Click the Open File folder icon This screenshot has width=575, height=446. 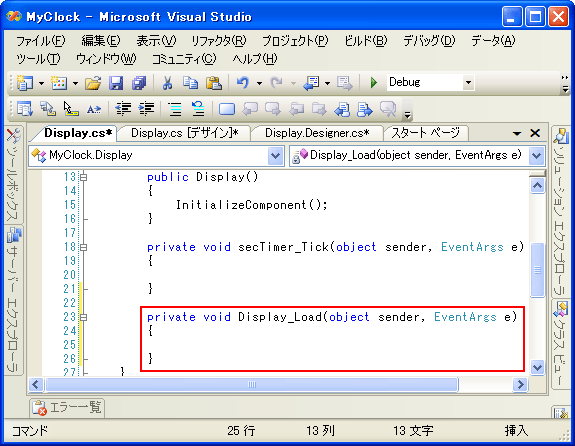[93, 83]
